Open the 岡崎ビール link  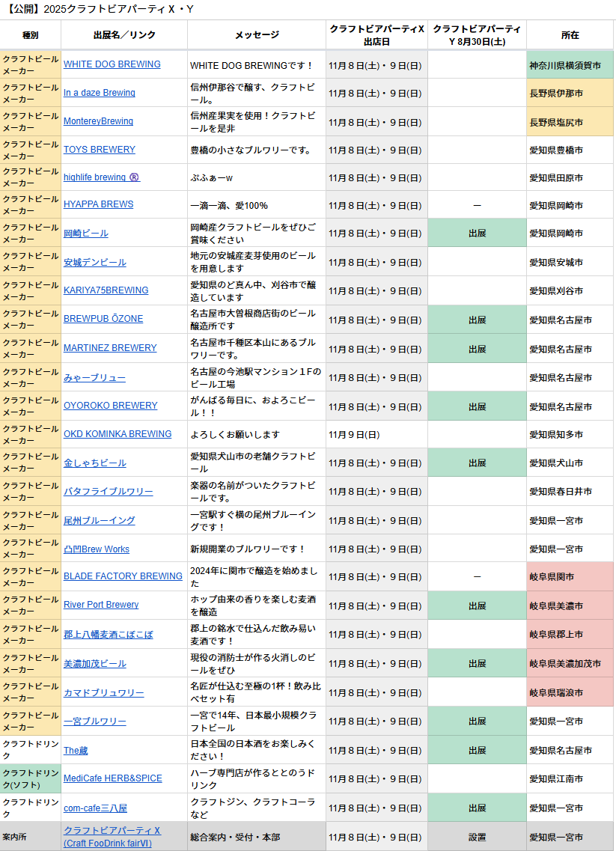coord(86,234)
